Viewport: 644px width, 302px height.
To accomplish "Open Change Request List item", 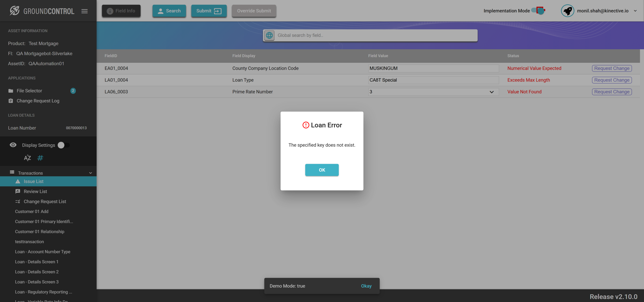I will click(45, 201).
